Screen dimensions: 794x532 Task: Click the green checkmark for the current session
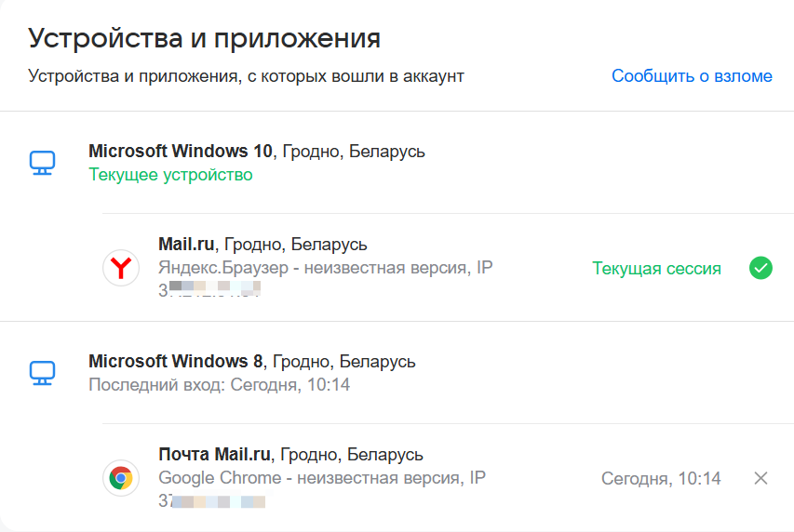point(760,269)
